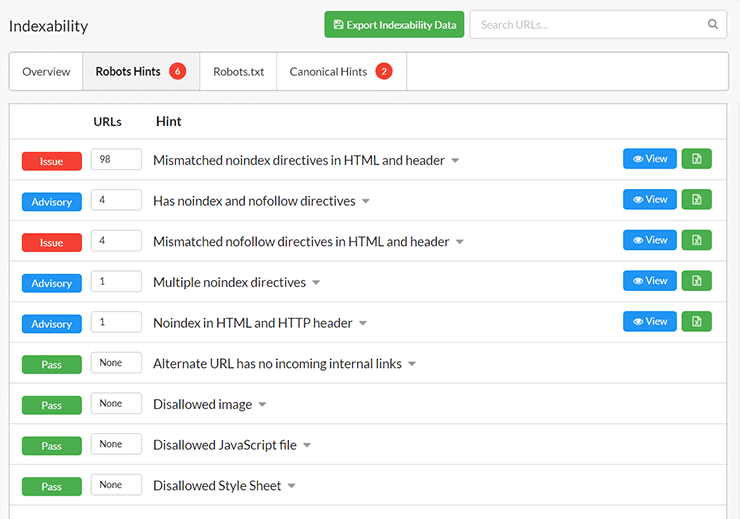Viewport: 740px width, 519px height.
Task: Click the Issue label for mismatched nofollow
Action: 51,242
